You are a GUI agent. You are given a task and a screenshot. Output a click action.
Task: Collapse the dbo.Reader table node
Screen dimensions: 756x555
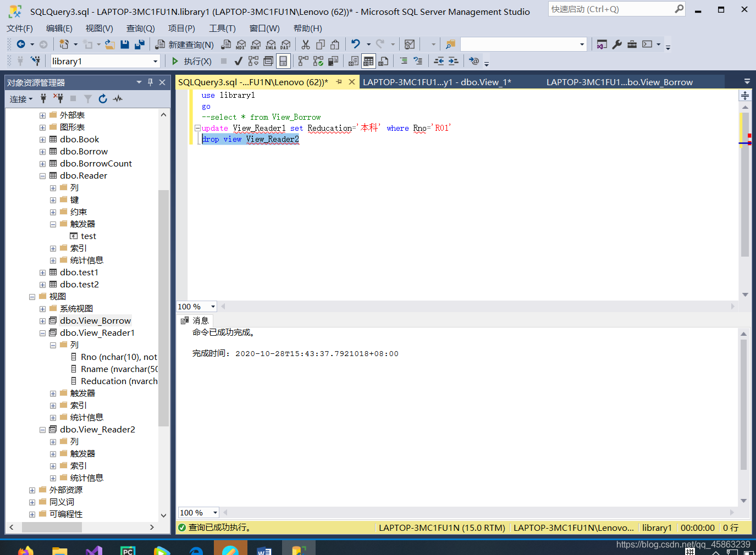43,176
